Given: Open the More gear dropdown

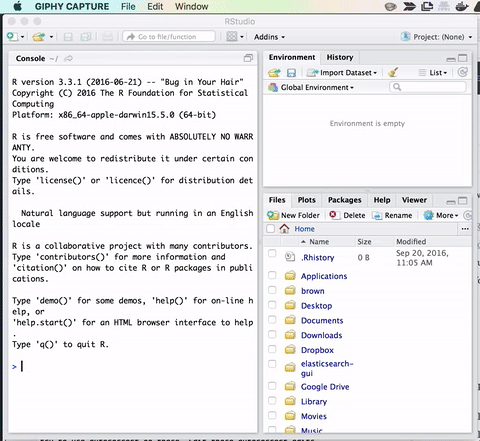Looking at the screenshot, I should coord(441,215).
